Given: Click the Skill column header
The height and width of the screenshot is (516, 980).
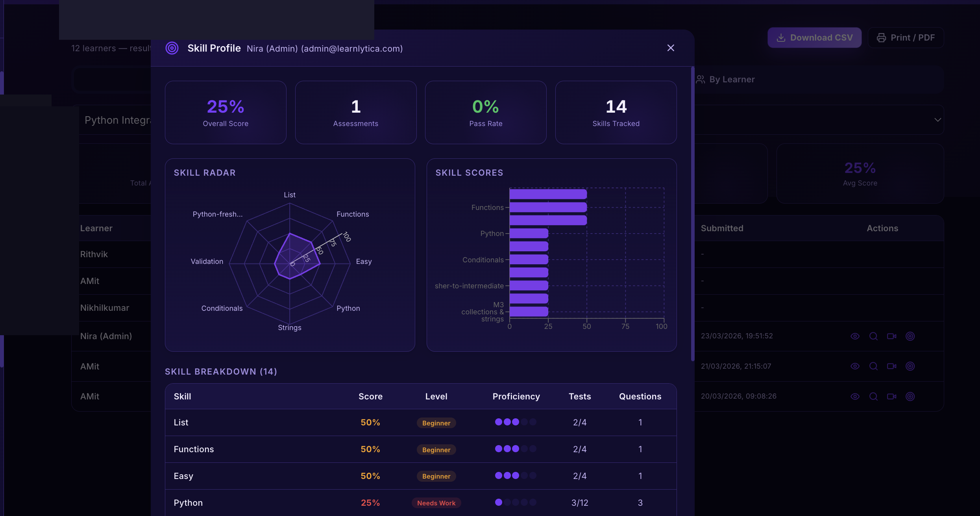Looking at the screenshot, I should [x=182, y=397].
